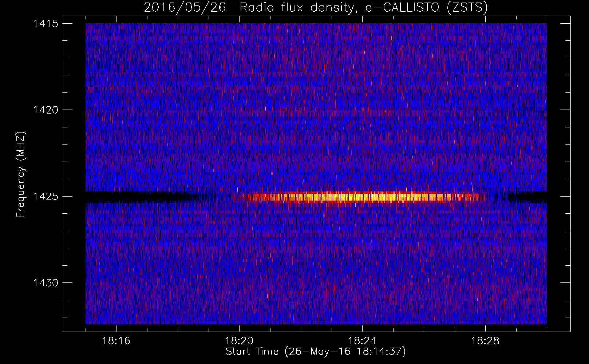Click the 'Frequency (MHZ)' axis title
This screenshot has height=364, width=589.
(x=21, y=175)
